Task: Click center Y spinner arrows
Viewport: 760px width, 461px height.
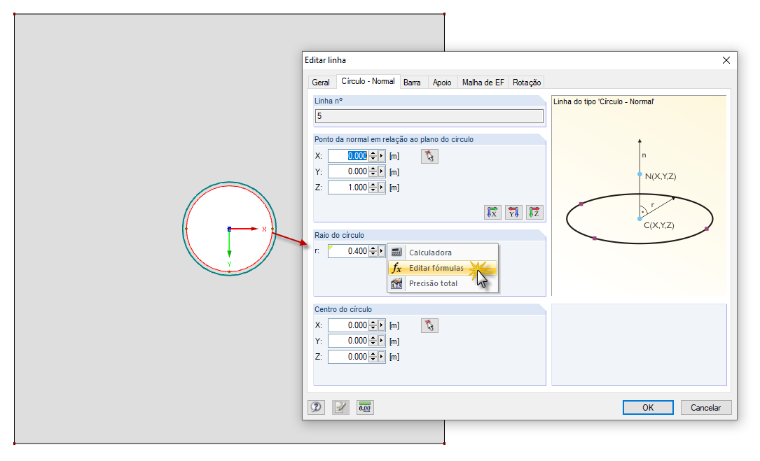Action: pos(373,341)
